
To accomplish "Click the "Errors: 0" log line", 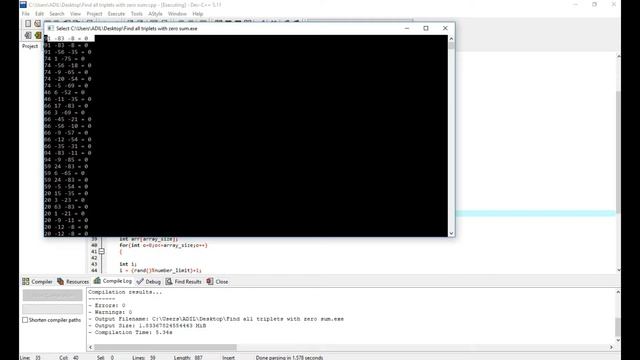I will pyautogui.click(x=107, y=305).
